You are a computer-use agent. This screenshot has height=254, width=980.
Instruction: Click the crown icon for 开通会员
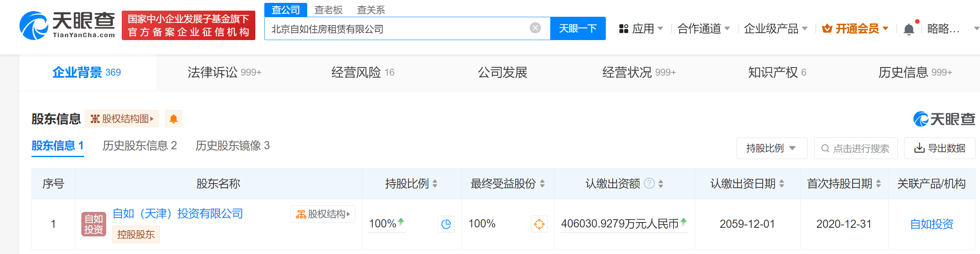pos(827,29)
